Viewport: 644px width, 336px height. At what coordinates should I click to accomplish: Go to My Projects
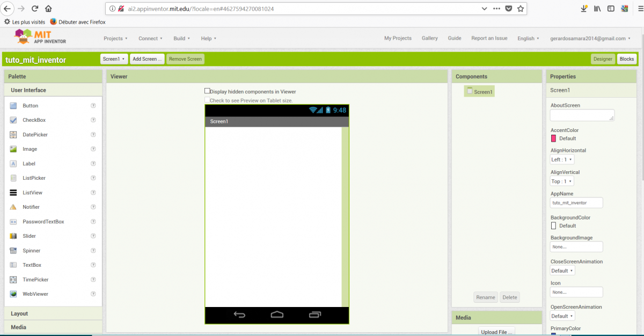(x=398, y=38)
